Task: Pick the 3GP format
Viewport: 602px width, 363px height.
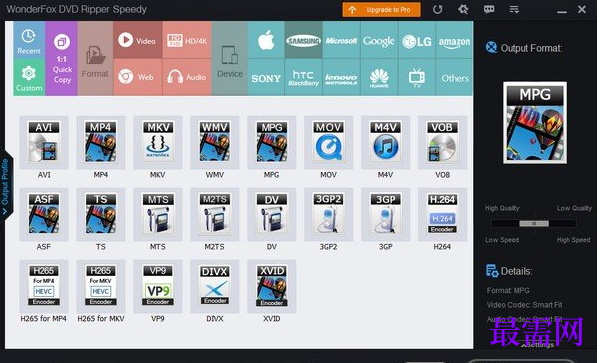Action: tap(385, 214)
